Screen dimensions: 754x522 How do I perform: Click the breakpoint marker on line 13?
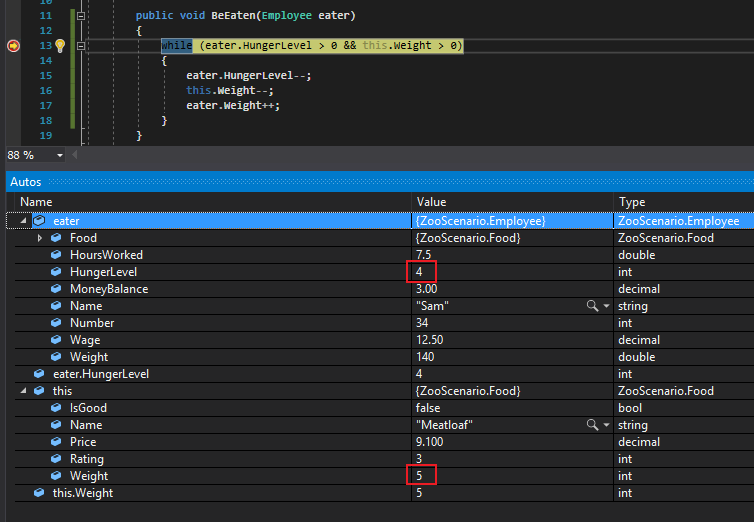click(14, 46)
